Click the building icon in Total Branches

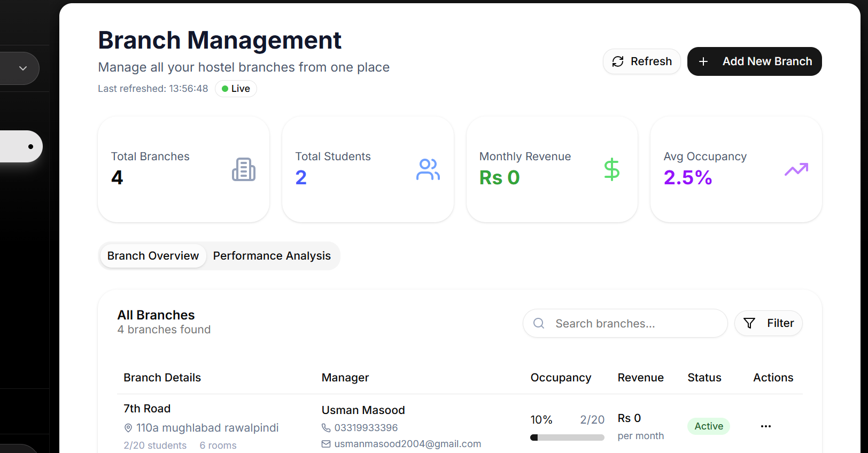pos(243,169)
